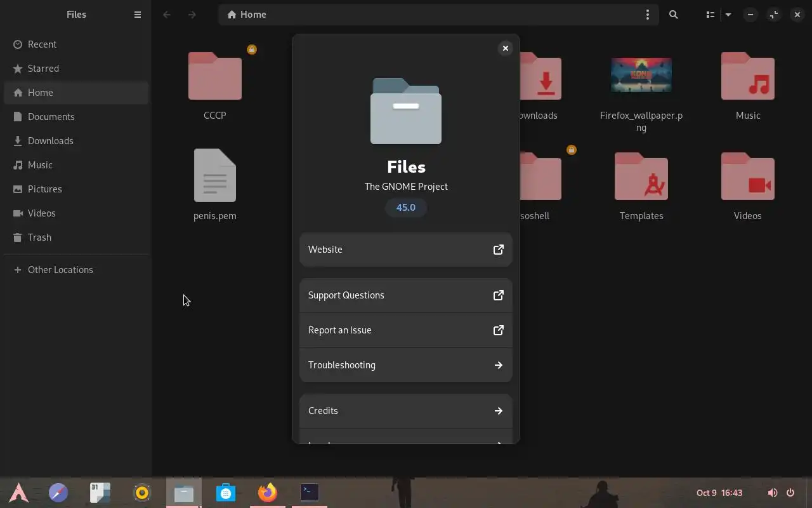Click the Oct 9 16:43 clock
Screen dimensions: 812x508
point(719,493)
